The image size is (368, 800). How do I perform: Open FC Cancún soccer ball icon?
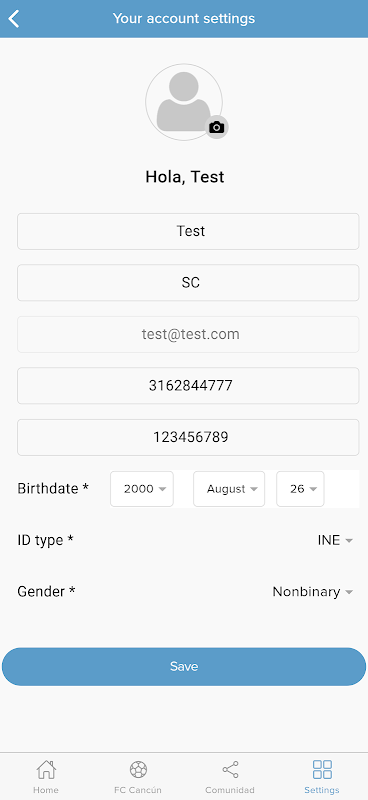tap(138, 769)
